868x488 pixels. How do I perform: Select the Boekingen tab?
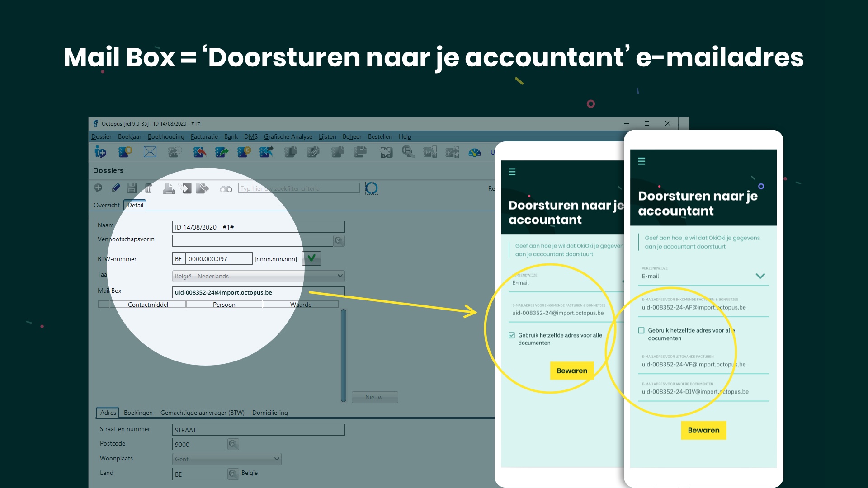(x=138, y=413)
